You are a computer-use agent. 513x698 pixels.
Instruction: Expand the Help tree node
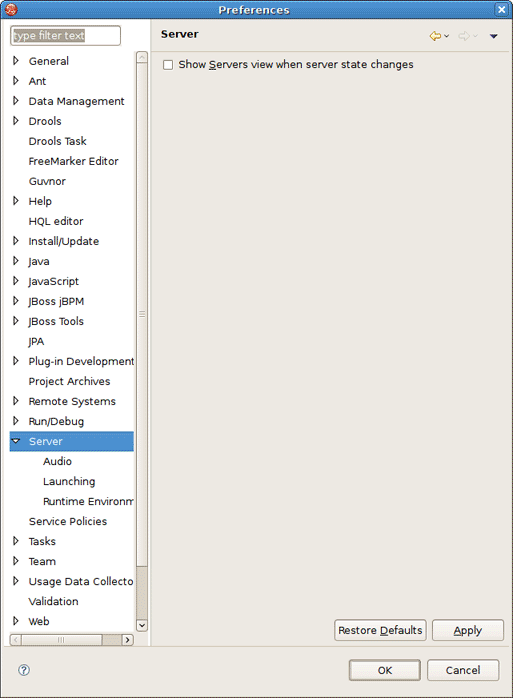click(x=16, y=201)
